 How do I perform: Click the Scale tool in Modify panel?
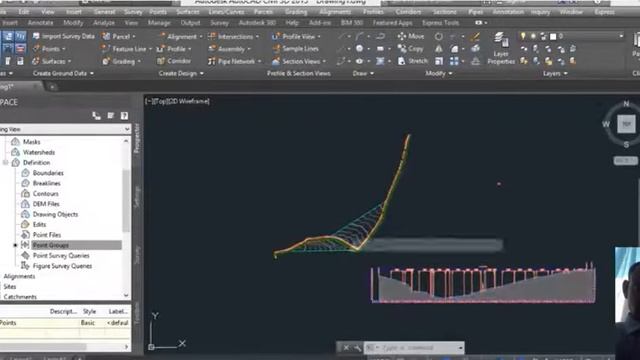click(x=439, y=61)
